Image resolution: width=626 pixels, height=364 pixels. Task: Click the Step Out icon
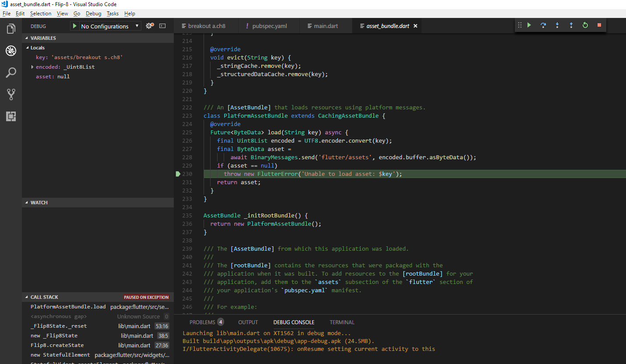571,25
